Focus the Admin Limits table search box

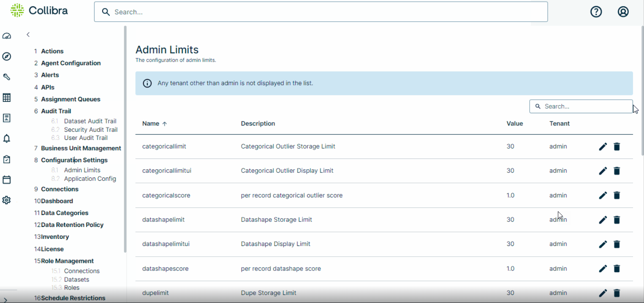click(x=581, y=106)
